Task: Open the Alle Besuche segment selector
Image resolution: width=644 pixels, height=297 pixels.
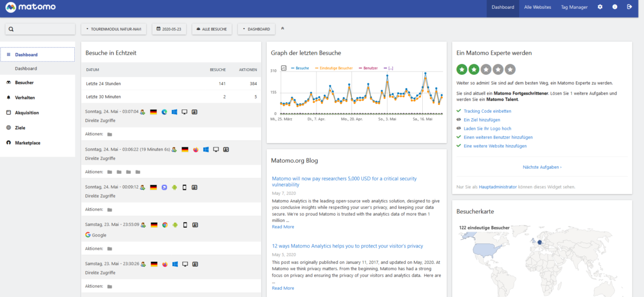Action: [212, 29]
